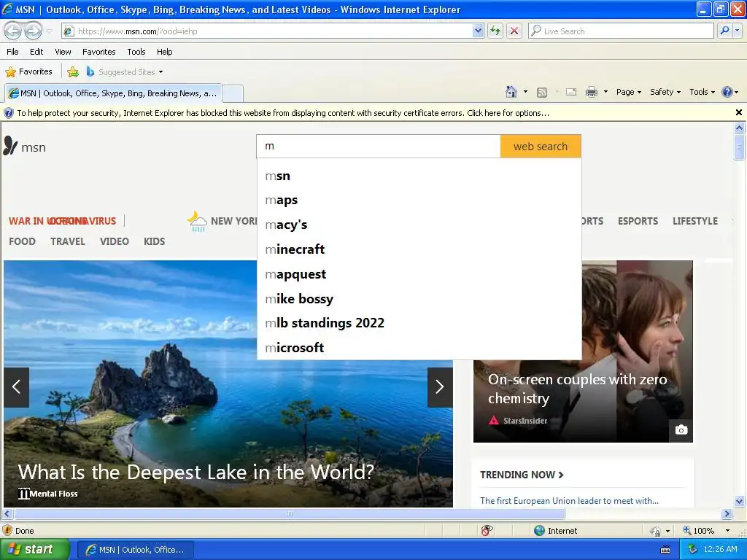Open the Favorites star button
The height and width of the screenshot is (560, 747).
click(28, 71)
